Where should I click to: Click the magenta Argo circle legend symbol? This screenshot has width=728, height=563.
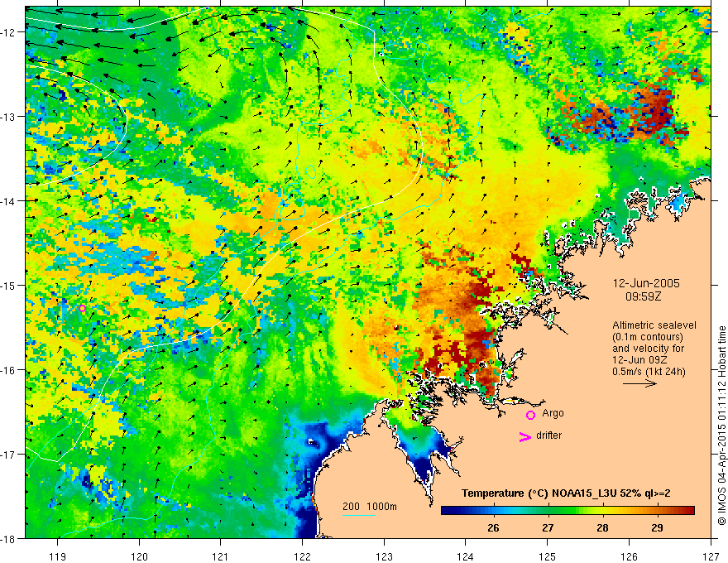click(530, 415)
